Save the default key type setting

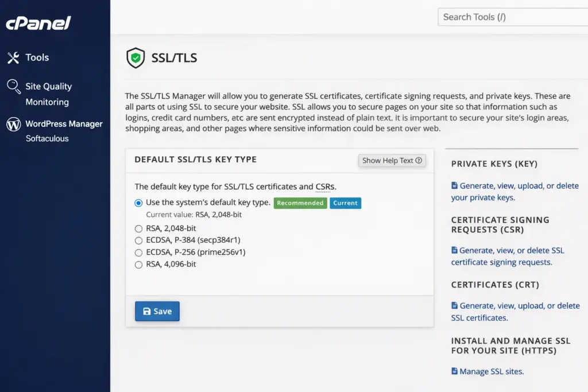(x=157, y=311)
